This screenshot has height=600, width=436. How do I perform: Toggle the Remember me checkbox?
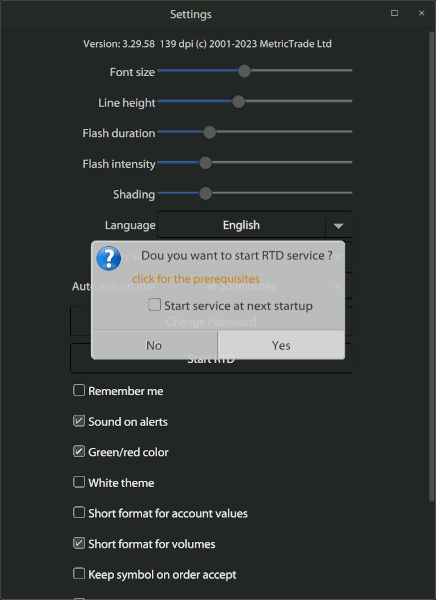point(79,390)
